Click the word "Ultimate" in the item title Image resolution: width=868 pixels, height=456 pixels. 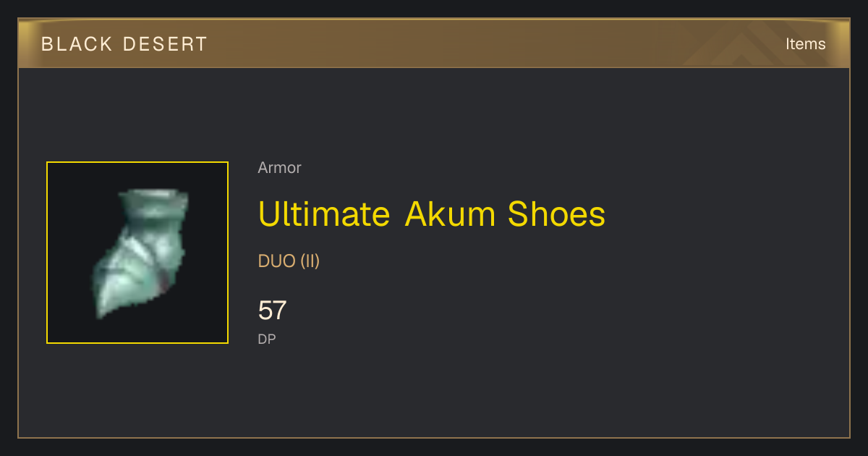pos(324,214)
